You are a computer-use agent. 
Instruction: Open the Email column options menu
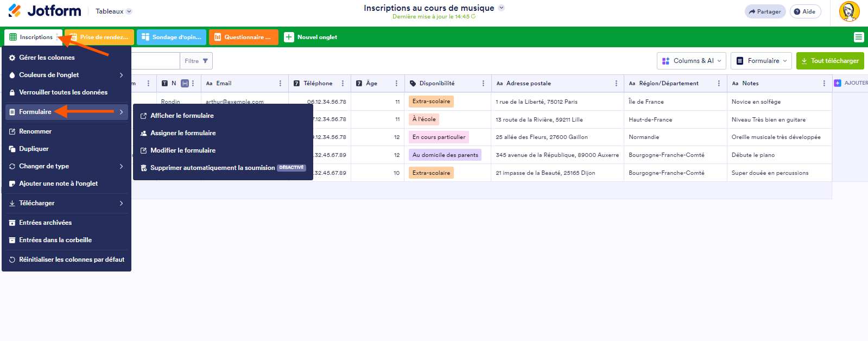[280, 83]
